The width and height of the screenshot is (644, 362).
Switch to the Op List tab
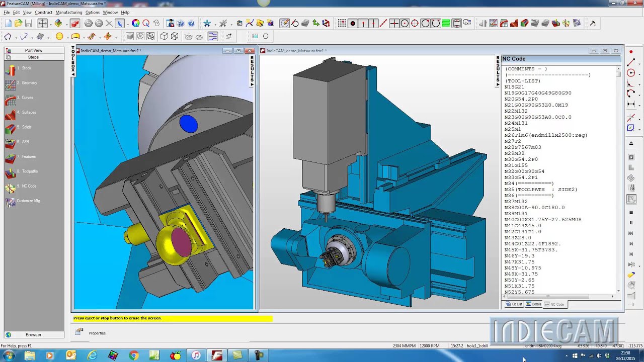click(514, 304)
